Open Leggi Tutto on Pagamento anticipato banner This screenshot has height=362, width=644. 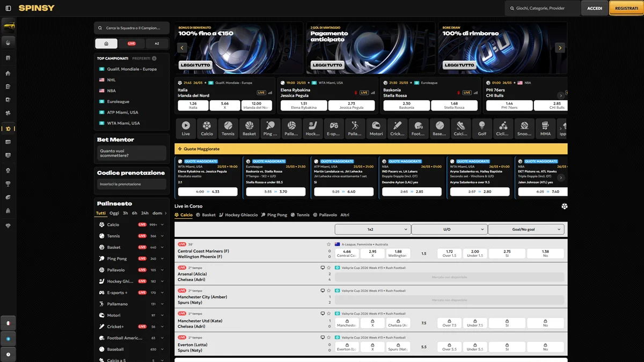coord(327,65)
